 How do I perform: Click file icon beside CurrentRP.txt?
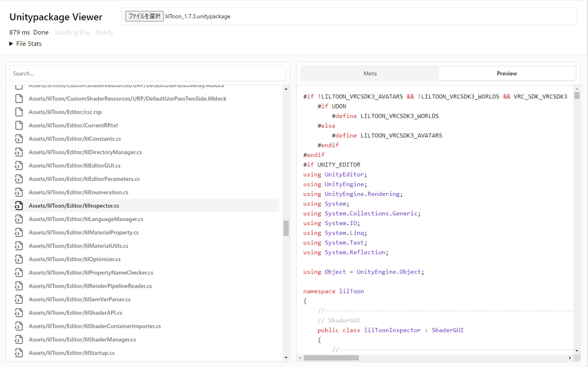click(x=19, y=125)
